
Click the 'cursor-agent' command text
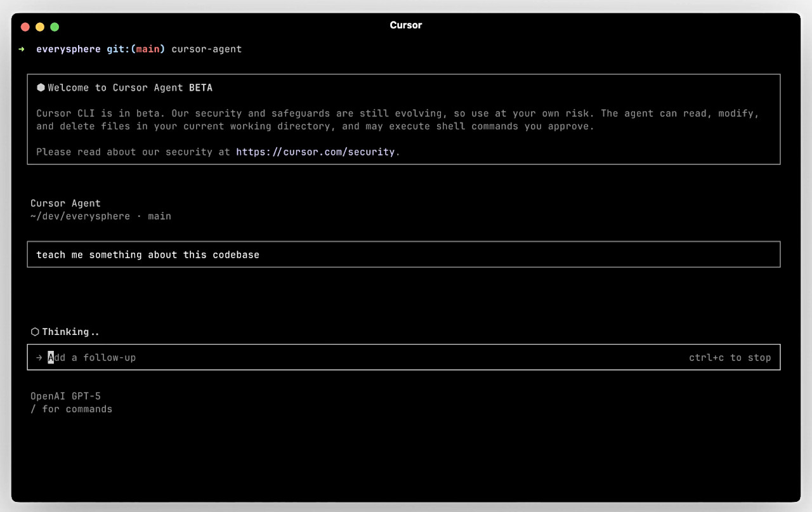tap(206, 49)
